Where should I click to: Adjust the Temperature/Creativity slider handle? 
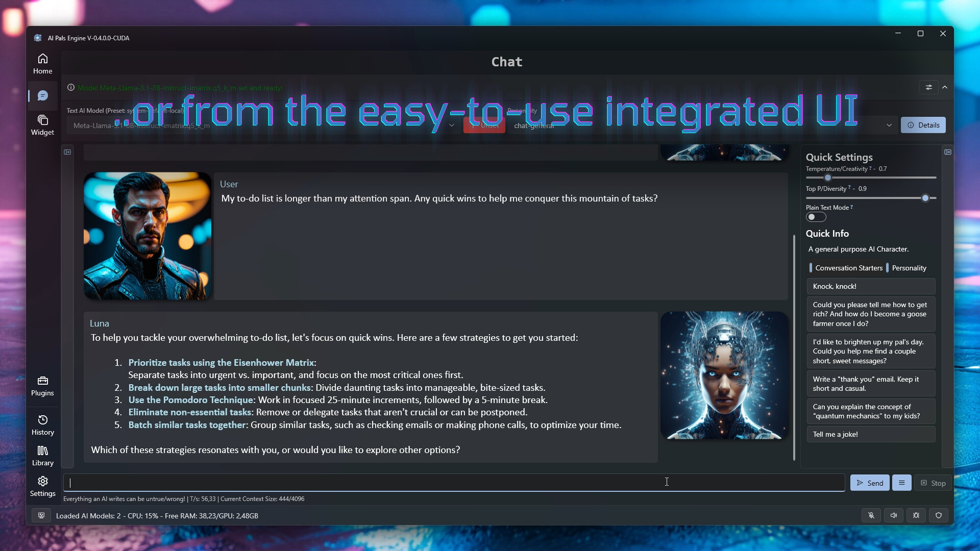click(x=828, y=178)
